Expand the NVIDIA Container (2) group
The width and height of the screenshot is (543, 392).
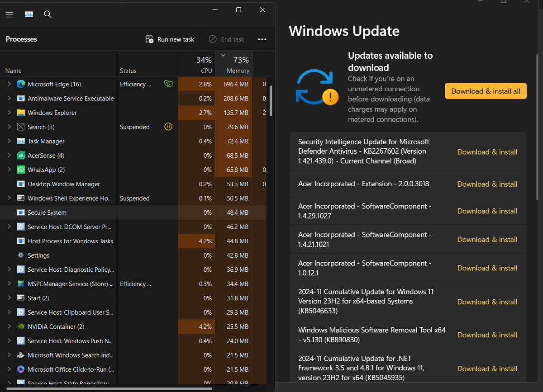(x=9, y=326)
